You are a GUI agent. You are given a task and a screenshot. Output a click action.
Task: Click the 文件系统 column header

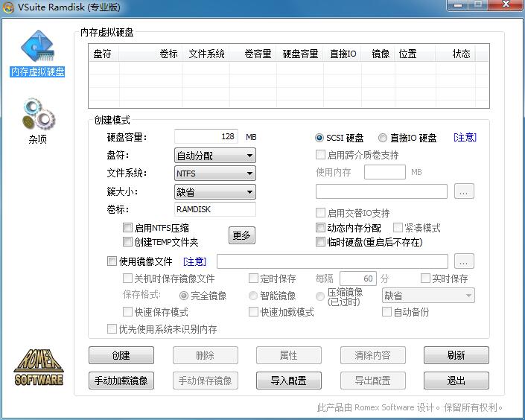tap(206, 54)
